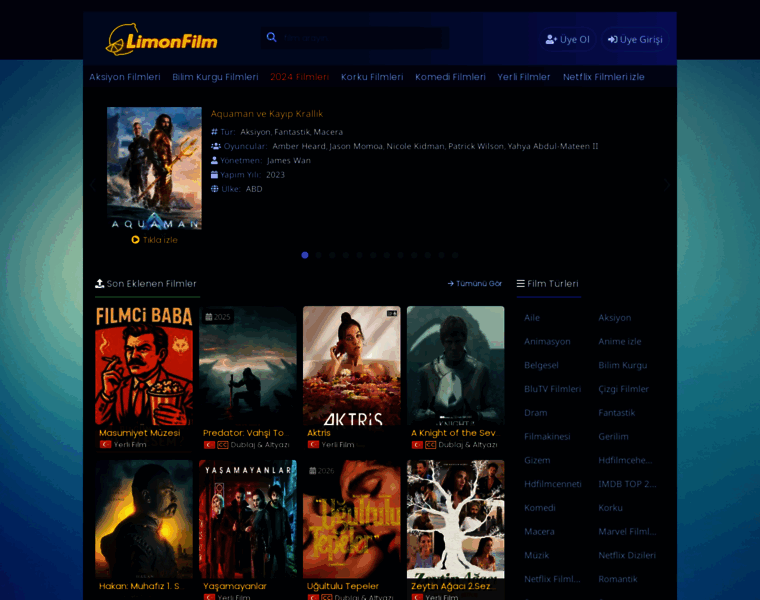Image resolution: width=760 pixels, height=600 pixels.
Task: Go to the next slide arrow
Action: coord(667,185)
